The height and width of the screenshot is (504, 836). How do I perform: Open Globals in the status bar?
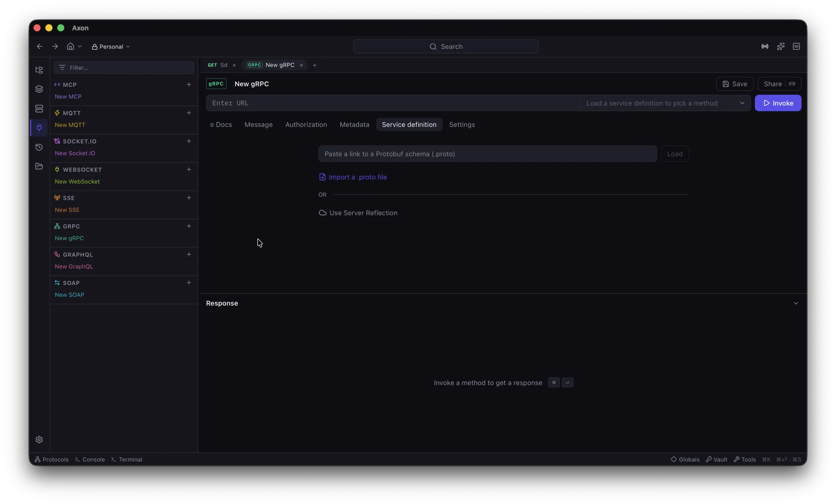[685, 459]
